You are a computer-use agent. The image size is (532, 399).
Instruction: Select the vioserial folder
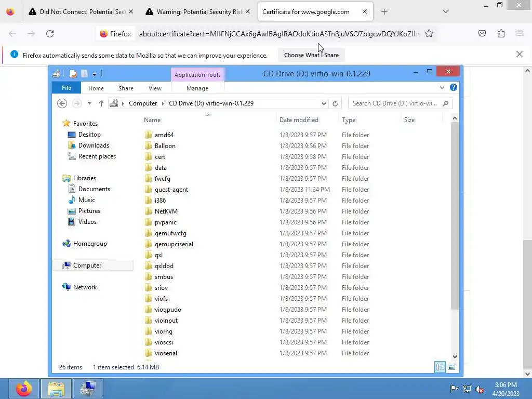pos(166,353)
